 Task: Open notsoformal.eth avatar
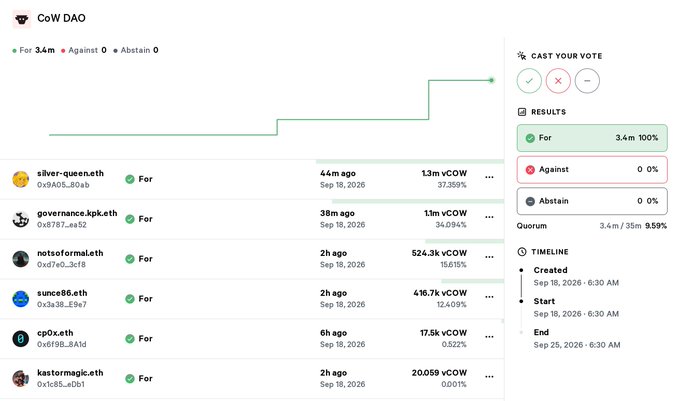pyautogui.click(x=20, y=259)
